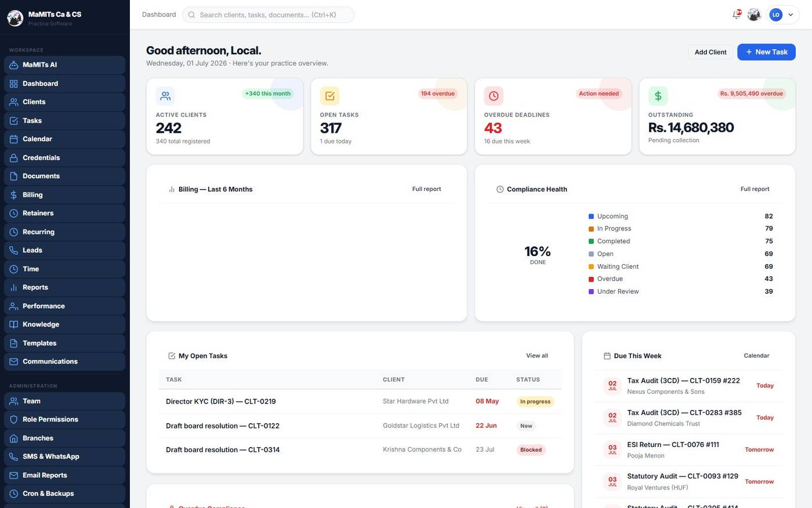Click the Recurring clock icon in sidebar
The image size is (812, 508).
tap(14, 232)
